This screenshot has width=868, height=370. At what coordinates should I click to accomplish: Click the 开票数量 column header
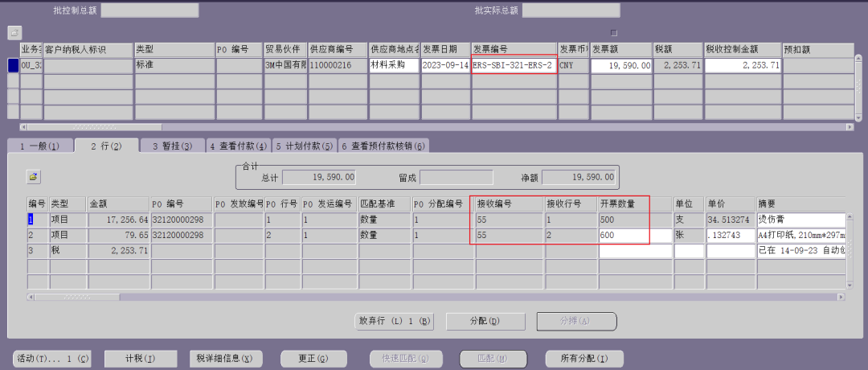634,203
